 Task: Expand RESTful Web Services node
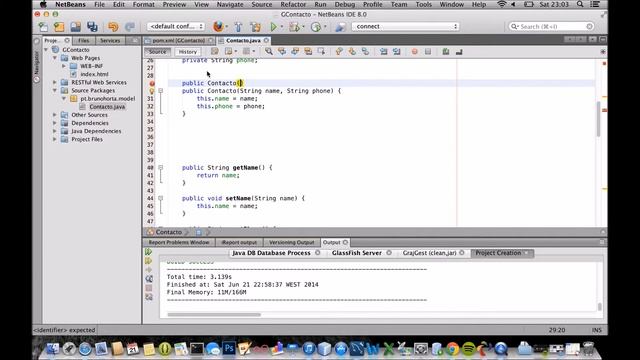55,82
